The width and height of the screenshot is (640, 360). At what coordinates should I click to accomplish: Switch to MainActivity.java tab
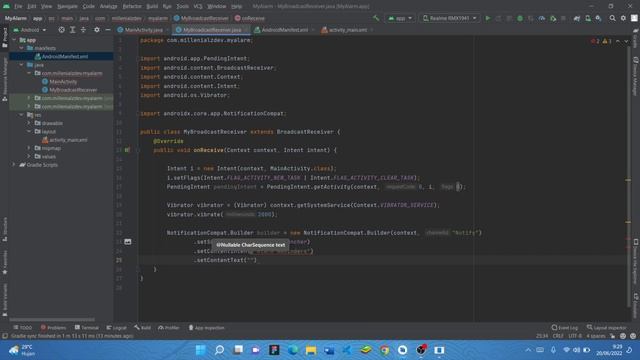pos(143,30)
